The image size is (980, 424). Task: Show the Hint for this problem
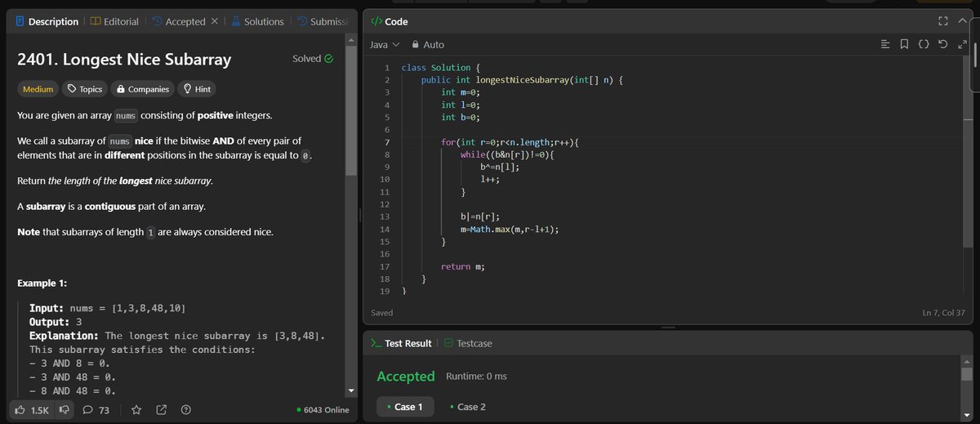pos(198,89)
